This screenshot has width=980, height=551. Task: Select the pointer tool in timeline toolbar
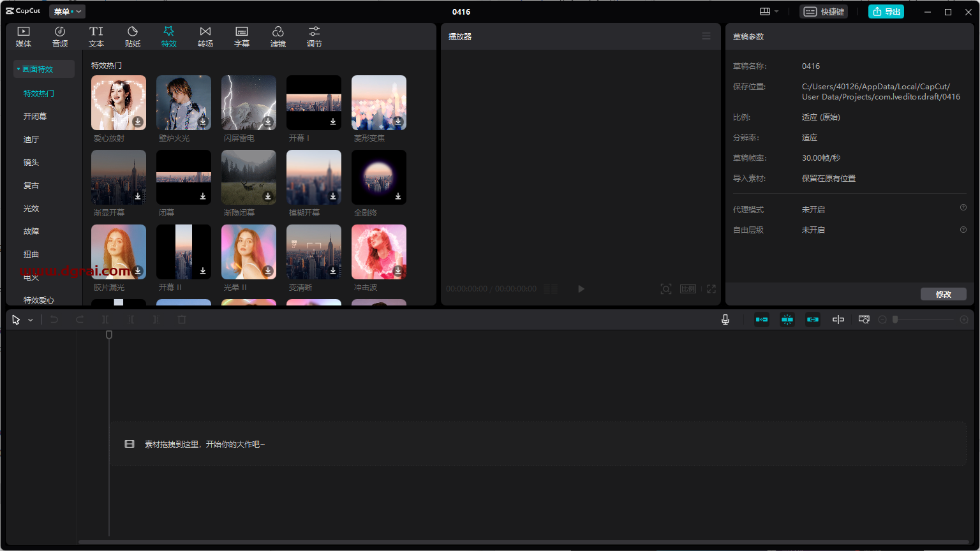tap(16, 320)
